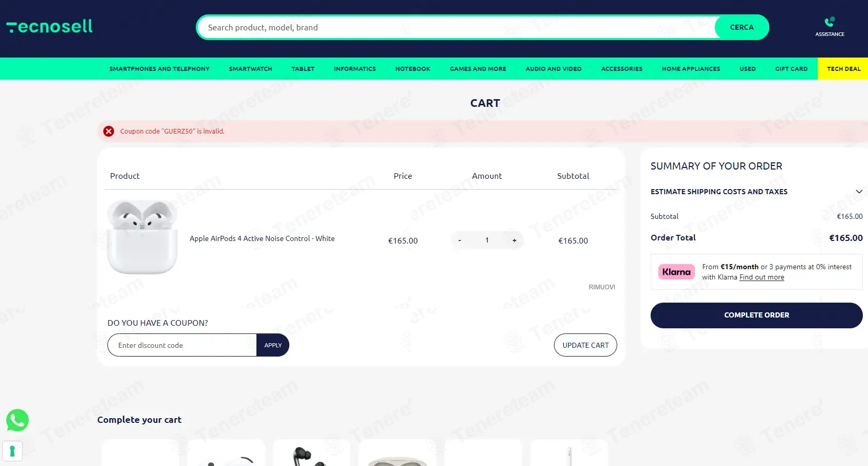
Task: Open Klarna Find out more link
Action: point(762,277)
